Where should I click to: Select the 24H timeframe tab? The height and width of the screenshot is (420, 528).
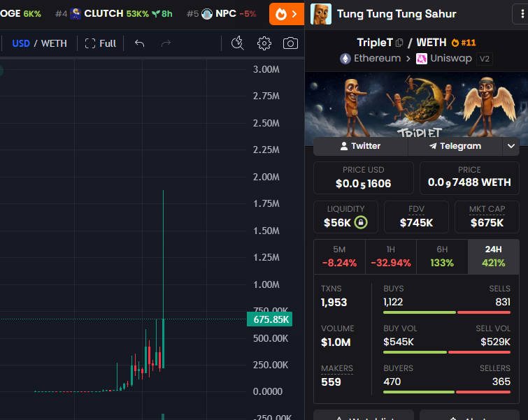(493, 256)
